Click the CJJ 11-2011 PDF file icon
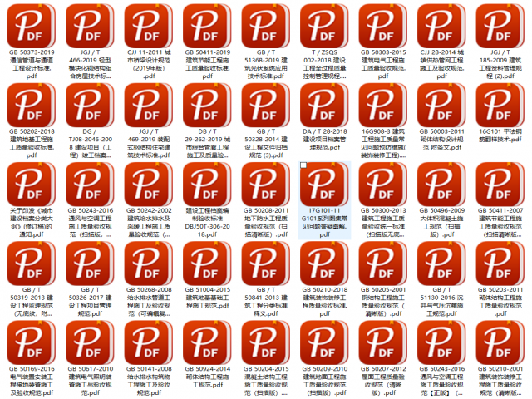This screenshot has width=532, height=399. click(x=149, y=26)
